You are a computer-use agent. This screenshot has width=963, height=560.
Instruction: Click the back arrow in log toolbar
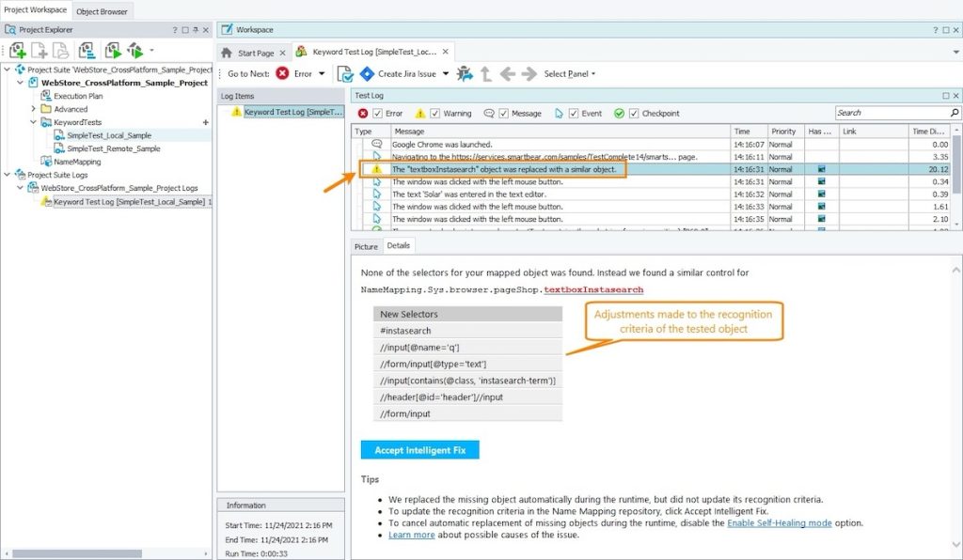pos(508,73)
